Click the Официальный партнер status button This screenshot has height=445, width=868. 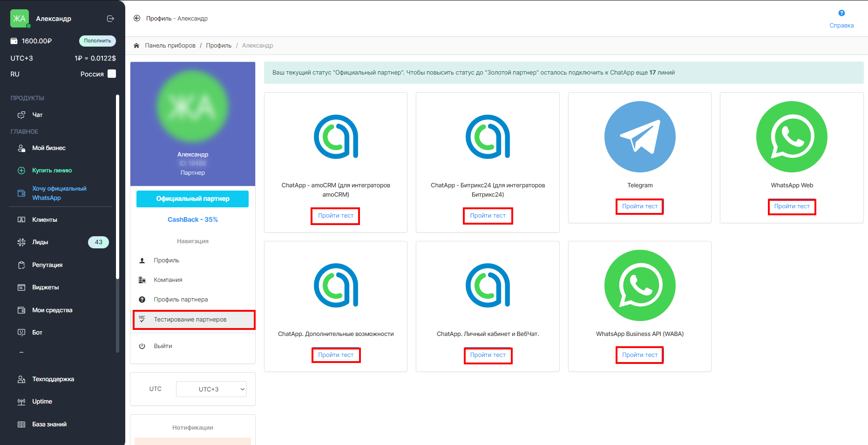[x=192, y=199]
